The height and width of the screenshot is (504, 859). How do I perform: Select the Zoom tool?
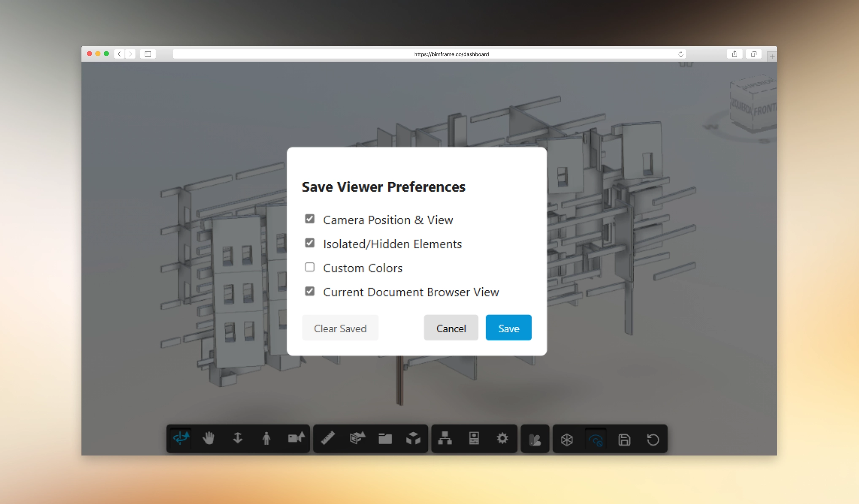(x=238, y=439)
